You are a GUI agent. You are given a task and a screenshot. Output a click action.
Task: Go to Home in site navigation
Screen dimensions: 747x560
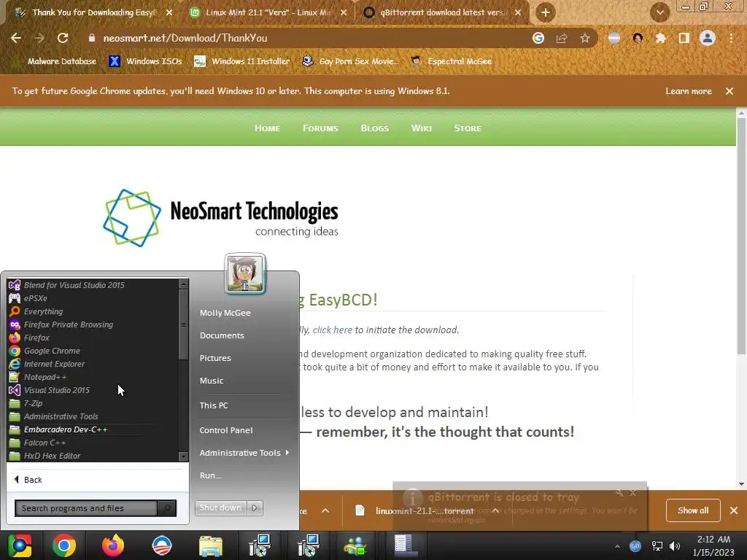[x=267, y=128]
